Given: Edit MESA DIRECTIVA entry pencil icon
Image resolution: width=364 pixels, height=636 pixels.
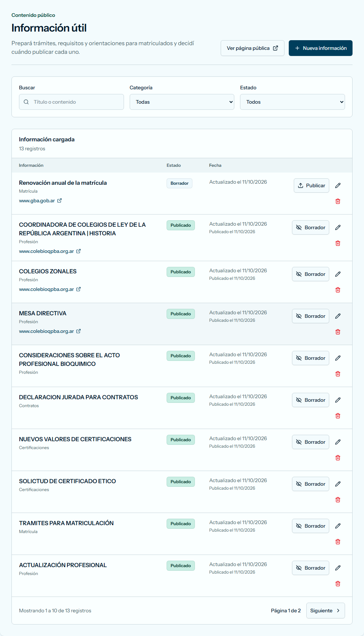Looking at the screenshot, I should coord(338,316).
